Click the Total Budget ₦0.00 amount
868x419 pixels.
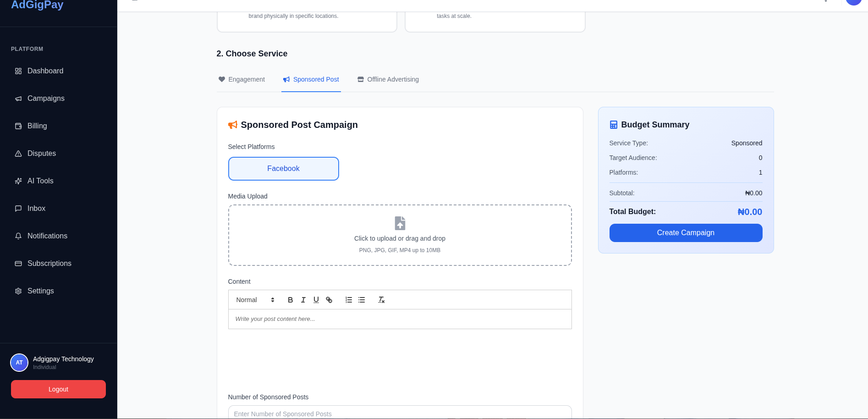click(x=750, y=212)
